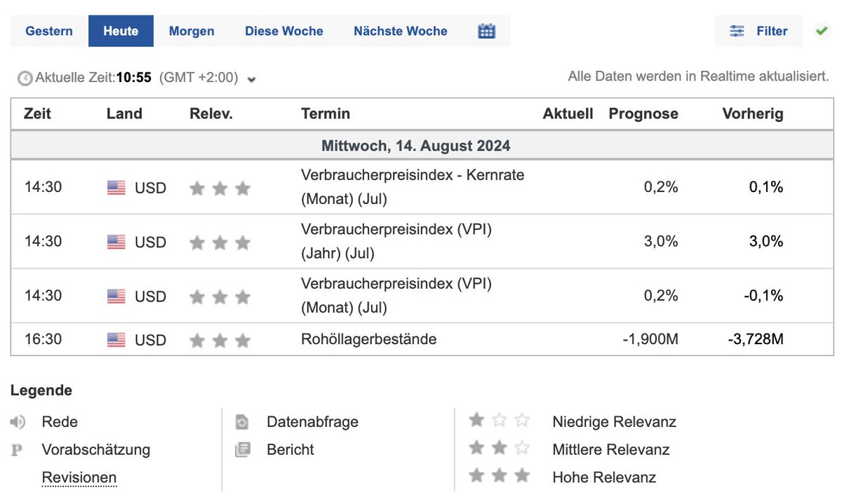Click the 16:30 time cell
The height and width of the screenshot is (504, 842).
[x=43, y=339]
